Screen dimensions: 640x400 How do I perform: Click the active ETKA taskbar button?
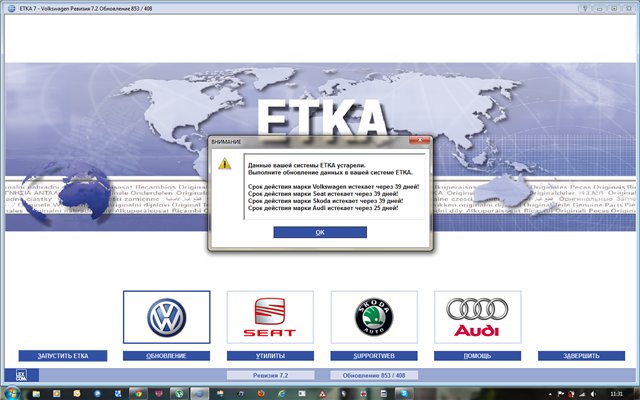(x=200, y=393)
